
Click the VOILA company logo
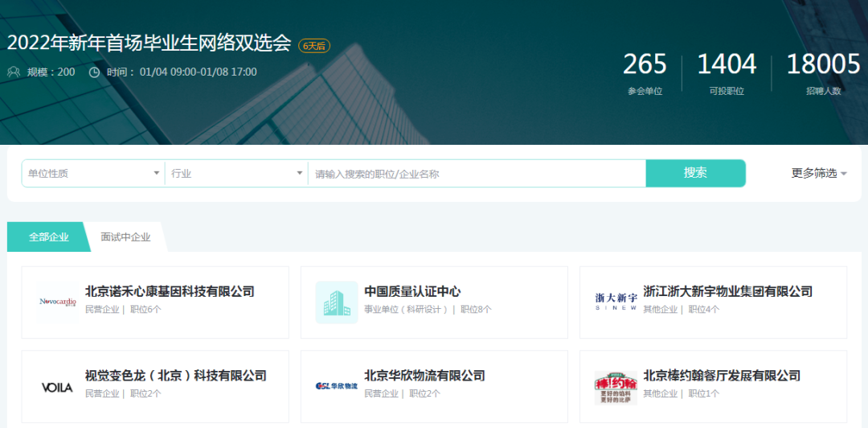point(57,387)
